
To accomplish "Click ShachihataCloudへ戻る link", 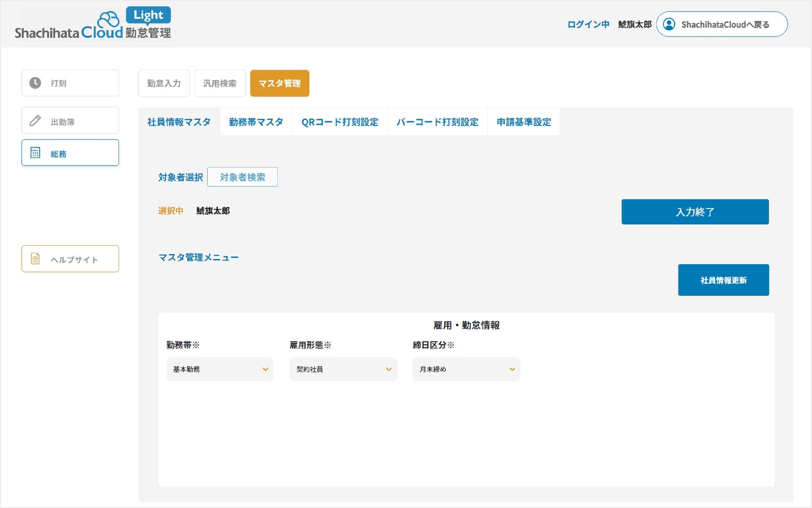I will click(725, 25).
